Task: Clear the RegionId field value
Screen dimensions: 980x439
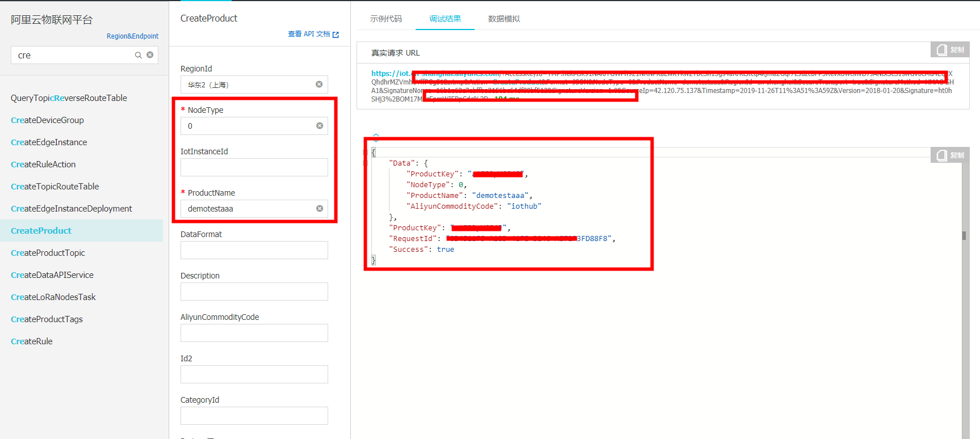Action: click(319, 85)
